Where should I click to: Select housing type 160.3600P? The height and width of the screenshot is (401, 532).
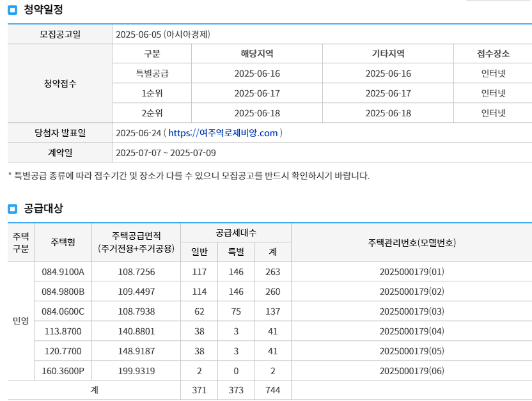[x=64, y=371]
